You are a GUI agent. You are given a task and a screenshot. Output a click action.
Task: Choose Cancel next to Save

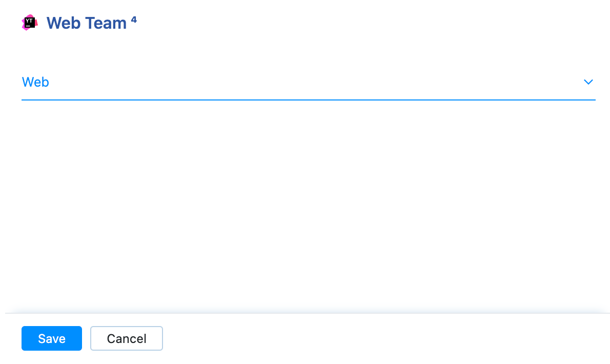[x=127, y=338]
